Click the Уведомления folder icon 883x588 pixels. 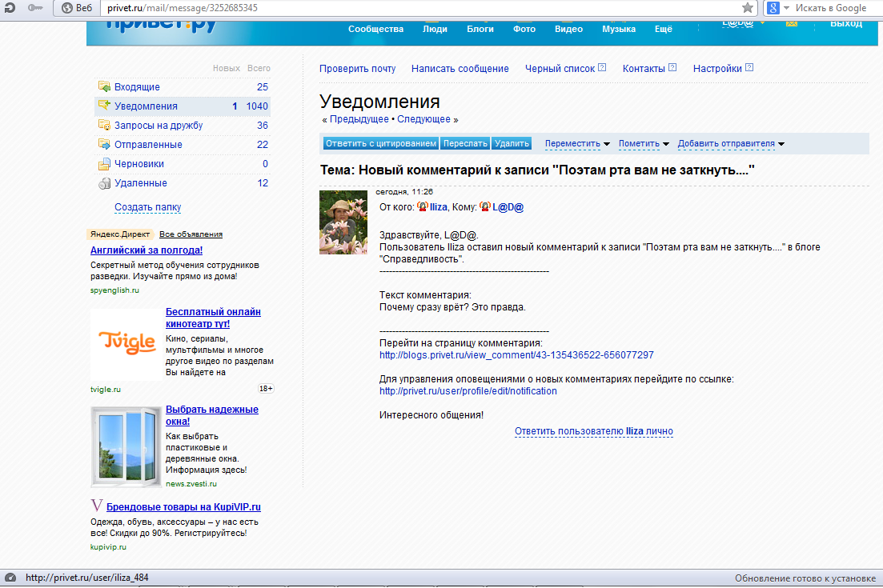click(104, 106)
